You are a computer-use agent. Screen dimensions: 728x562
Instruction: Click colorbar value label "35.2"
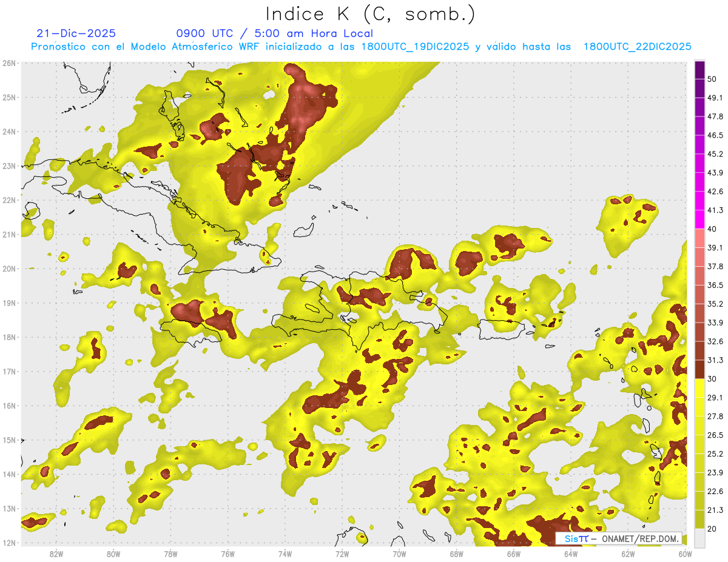coord(715,304)
